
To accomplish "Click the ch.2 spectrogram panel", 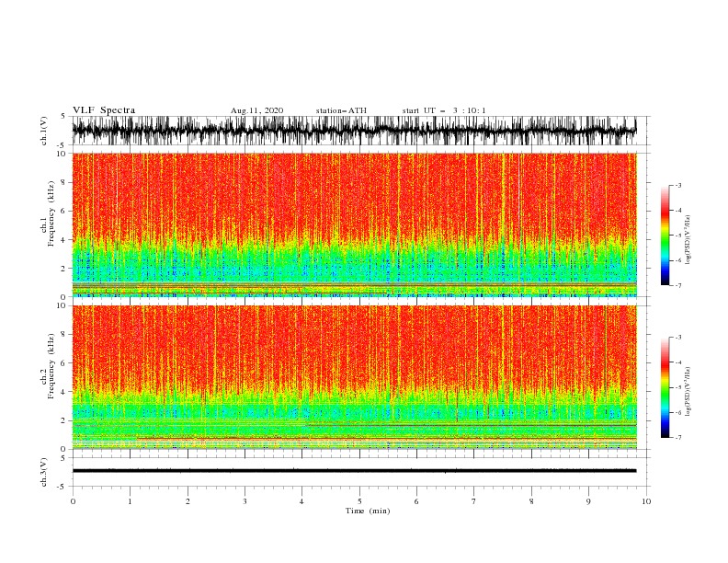I will click(354, 377).
